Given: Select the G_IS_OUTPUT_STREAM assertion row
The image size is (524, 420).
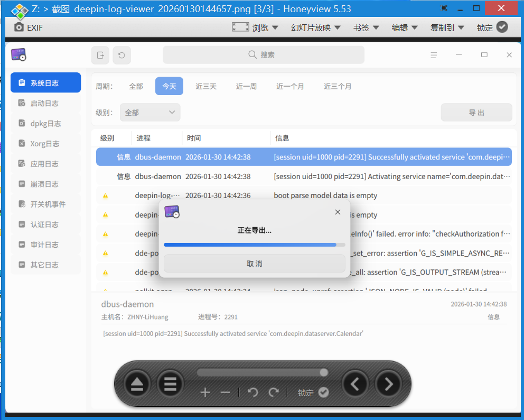Looking at the screenshot, I should 304,272.
